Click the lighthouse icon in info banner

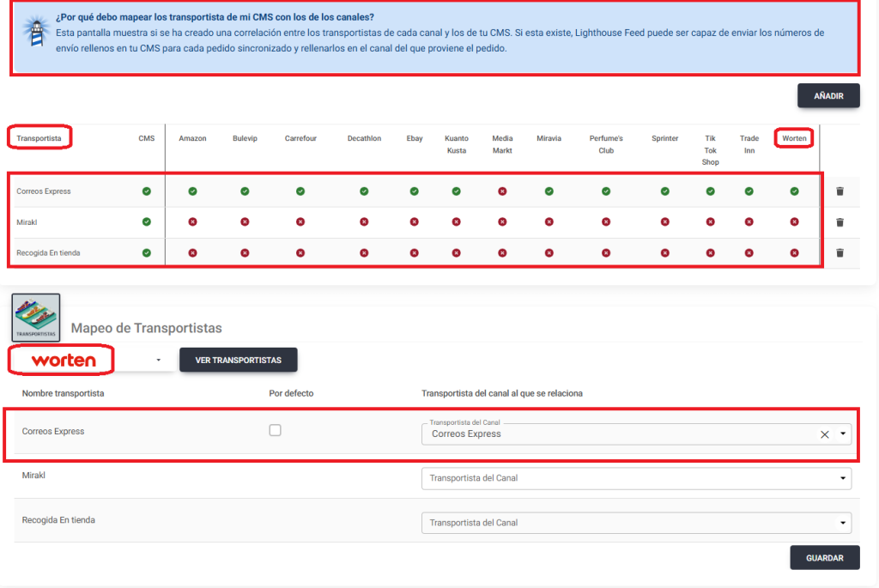click(x=36, y=33)
